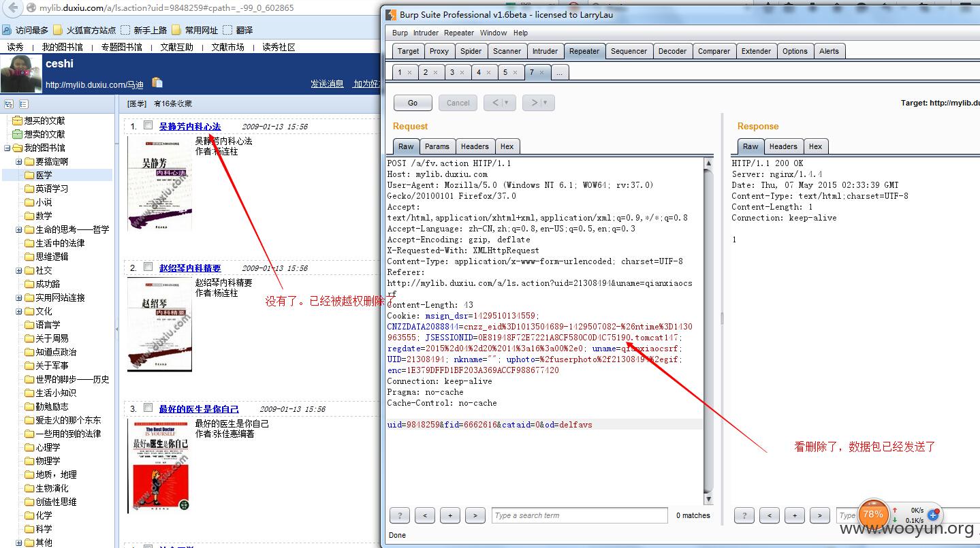Screen dimensions: 980x548
Task: Click the Response search next '>' button
Action: (820, 515)
